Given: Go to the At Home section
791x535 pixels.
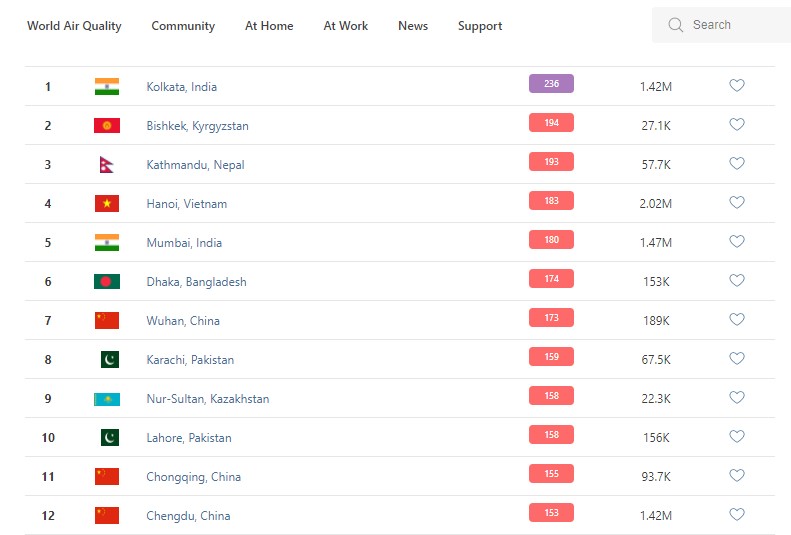Looking at the screenshot, I should click(x=269, y=26).
